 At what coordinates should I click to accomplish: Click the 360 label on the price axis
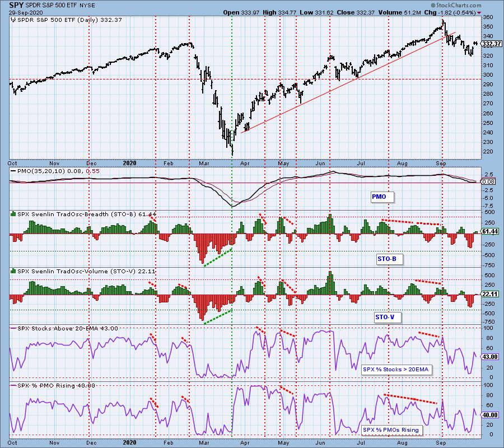[488, 17]
